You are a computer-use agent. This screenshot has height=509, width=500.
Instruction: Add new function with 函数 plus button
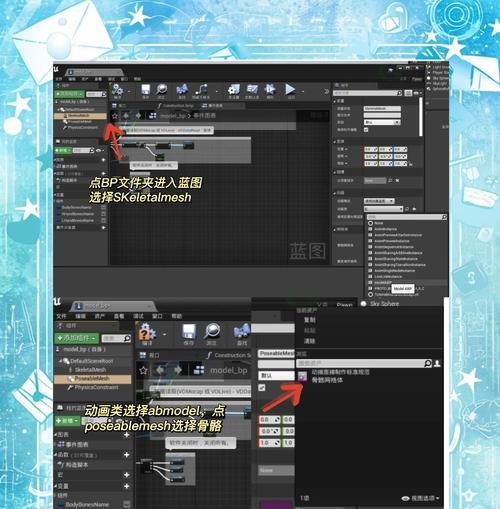coord(127,455)
